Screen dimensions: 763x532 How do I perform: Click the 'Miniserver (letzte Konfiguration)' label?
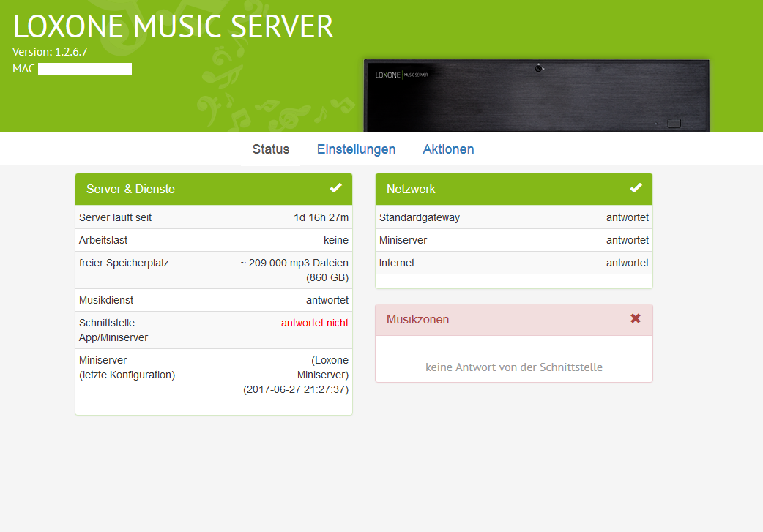click(127, 367)
